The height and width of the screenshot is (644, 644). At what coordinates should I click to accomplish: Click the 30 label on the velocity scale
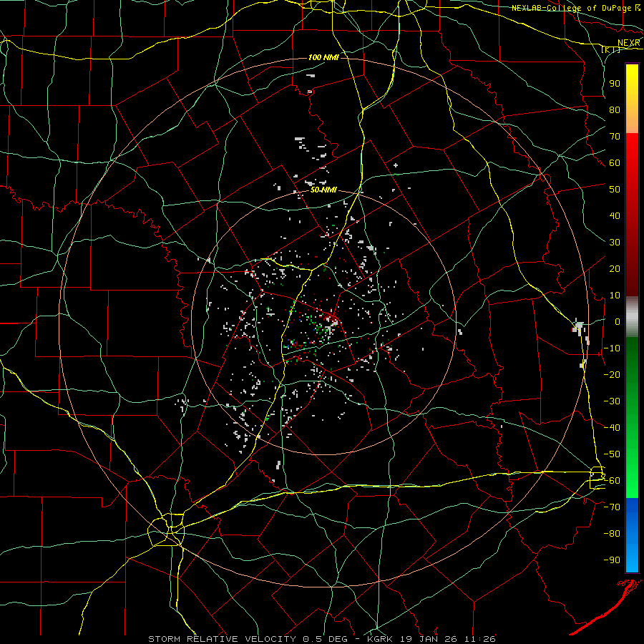point(615,243)
